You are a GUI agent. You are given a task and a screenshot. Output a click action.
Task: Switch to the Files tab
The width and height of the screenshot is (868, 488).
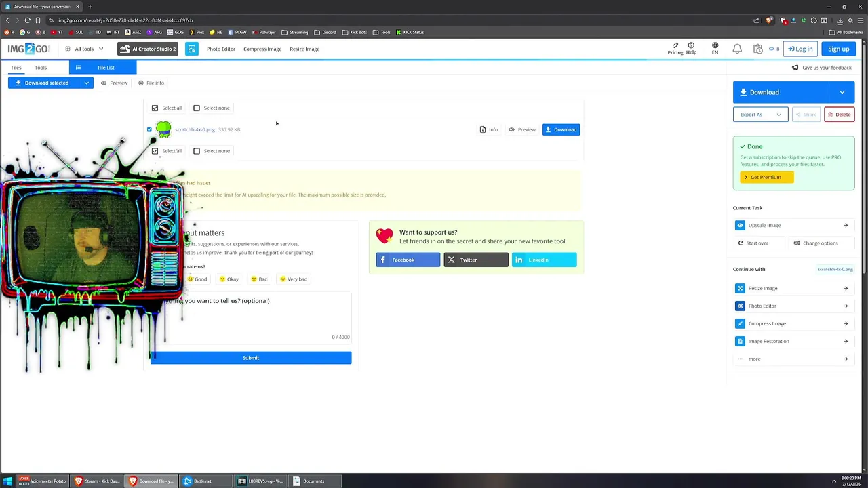click(16, 68)
